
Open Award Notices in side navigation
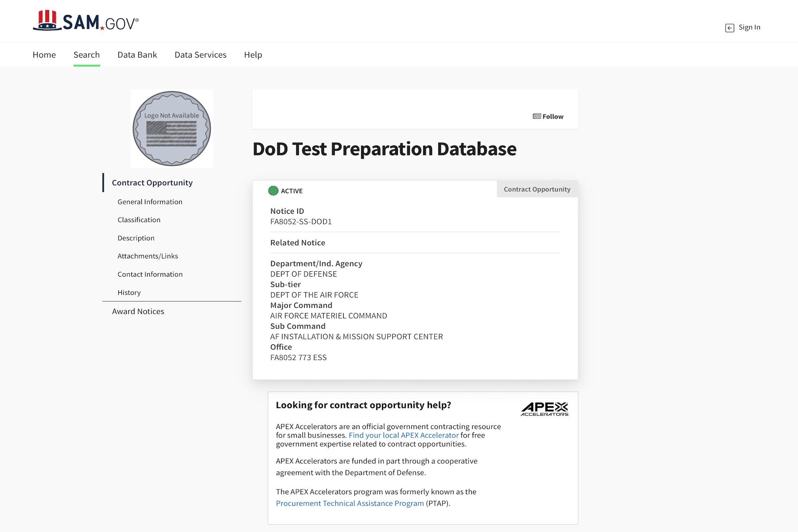(x=138, y=311)
